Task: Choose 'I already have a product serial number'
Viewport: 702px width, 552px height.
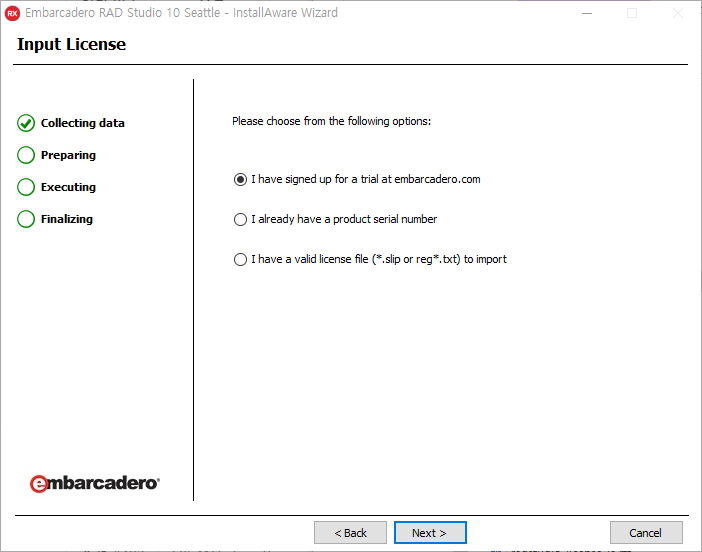Action: tap(240, 219)
